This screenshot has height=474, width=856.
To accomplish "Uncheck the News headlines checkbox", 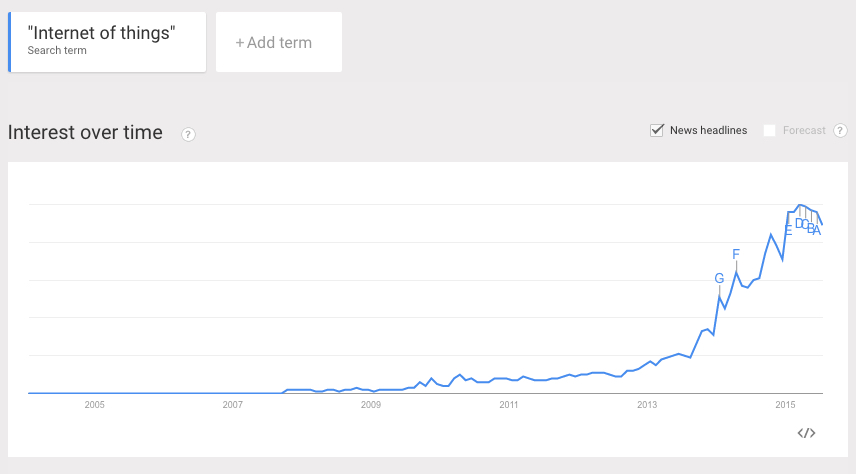I will pos(657,130).
